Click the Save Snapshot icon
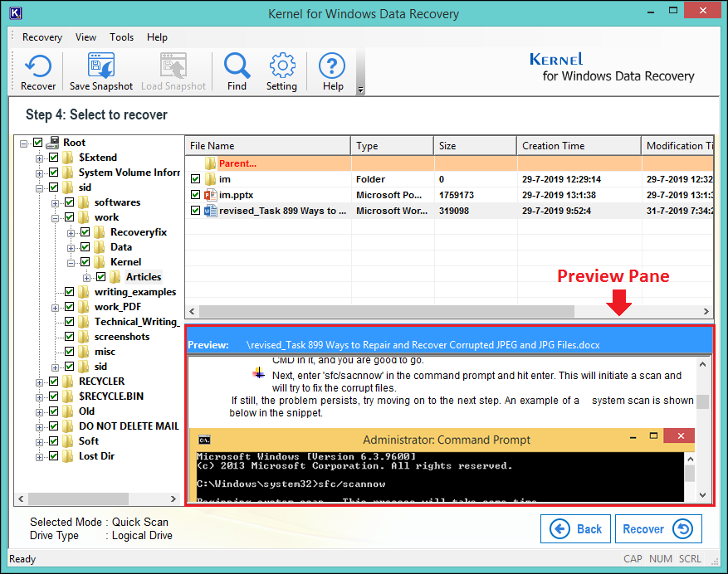 pyautogui.click(x=101, y=66)
